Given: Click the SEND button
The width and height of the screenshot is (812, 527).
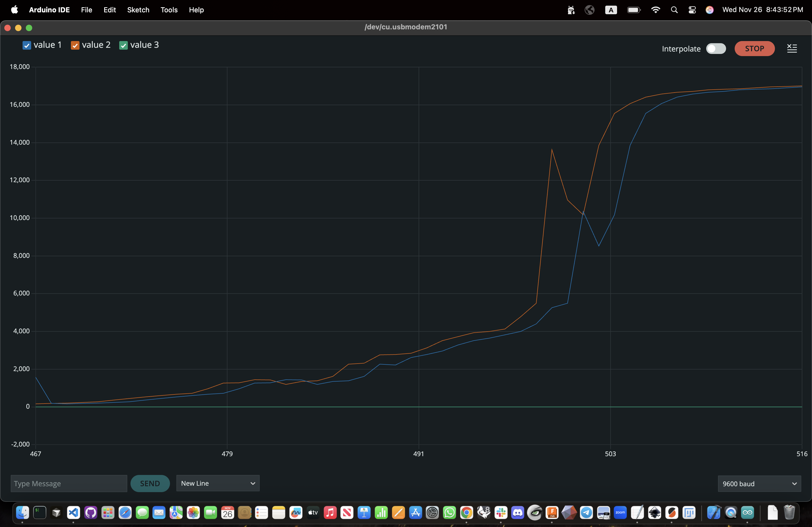Looking at the screenshot, I should [150, 483].
